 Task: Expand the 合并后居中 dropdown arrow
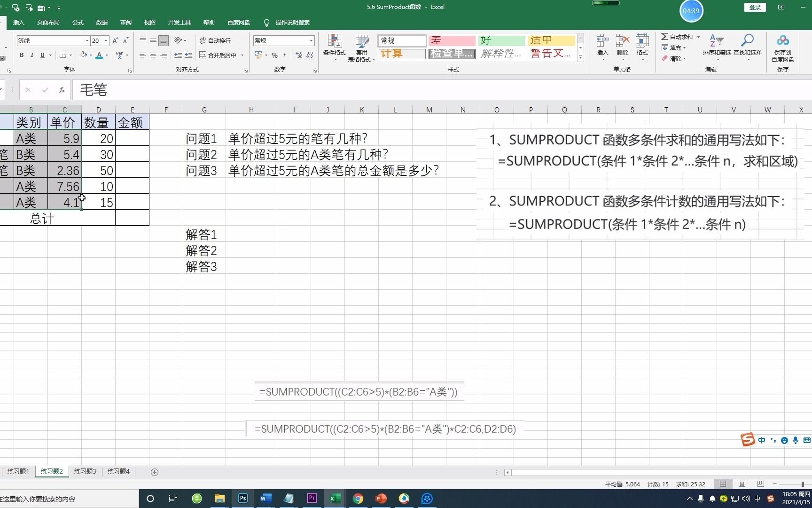(242, 55)
